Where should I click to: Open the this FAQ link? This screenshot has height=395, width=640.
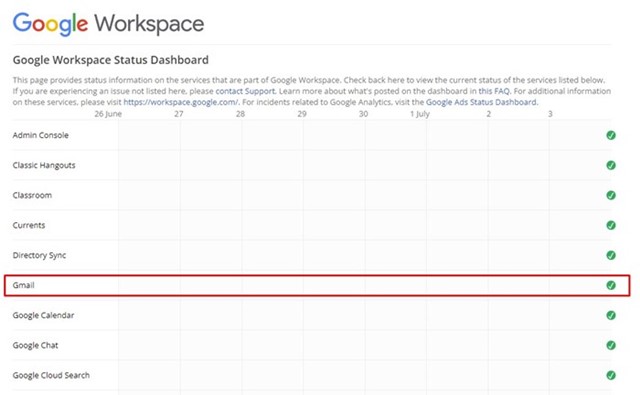(x=494, y=91)
